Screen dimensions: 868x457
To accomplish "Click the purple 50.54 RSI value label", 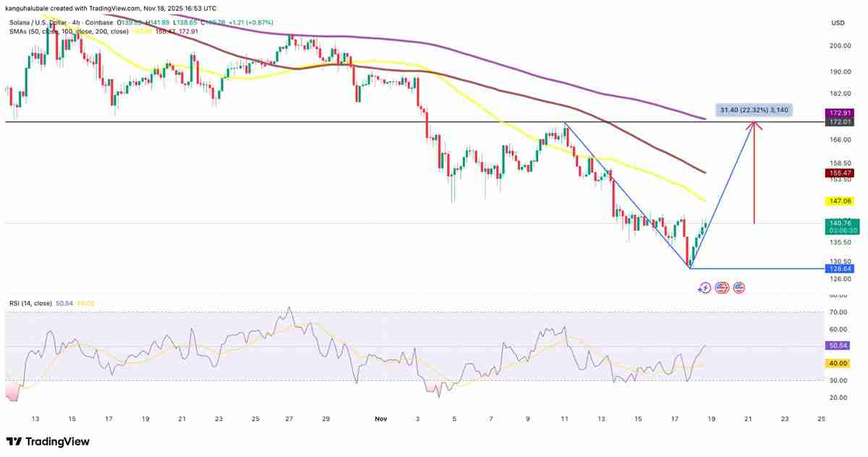I will [x=839, y=346].
